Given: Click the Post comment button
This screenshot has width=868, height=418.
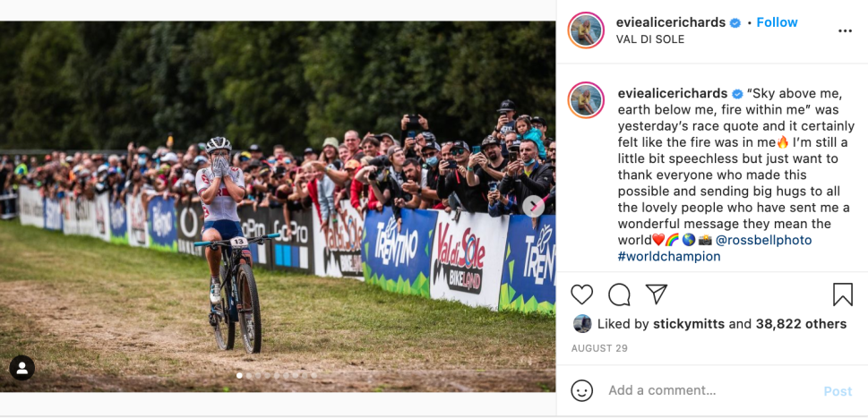Looking at the screenshot, I should point(838,391).
